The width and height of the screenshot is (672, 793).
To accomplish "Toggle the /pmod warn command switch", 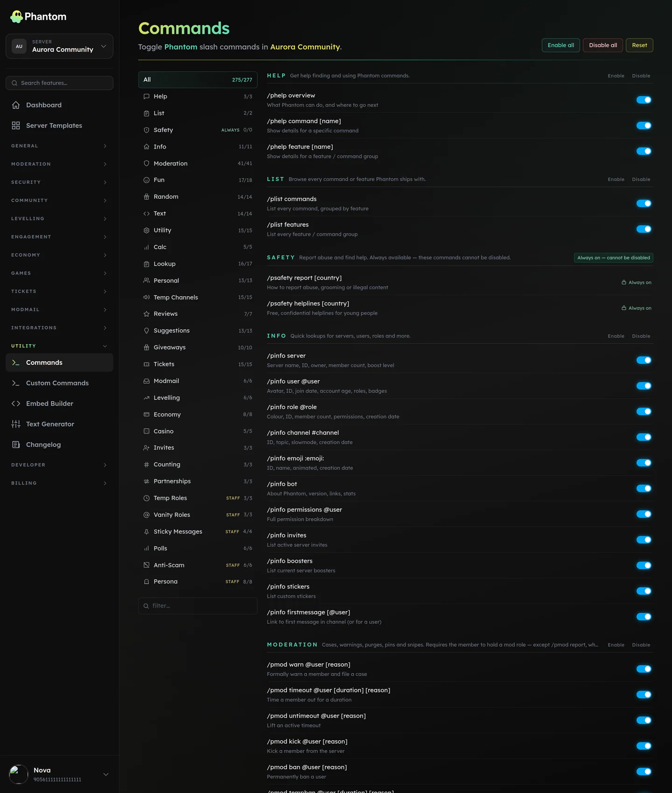I will pyautogui.click(x=644, y=669).
